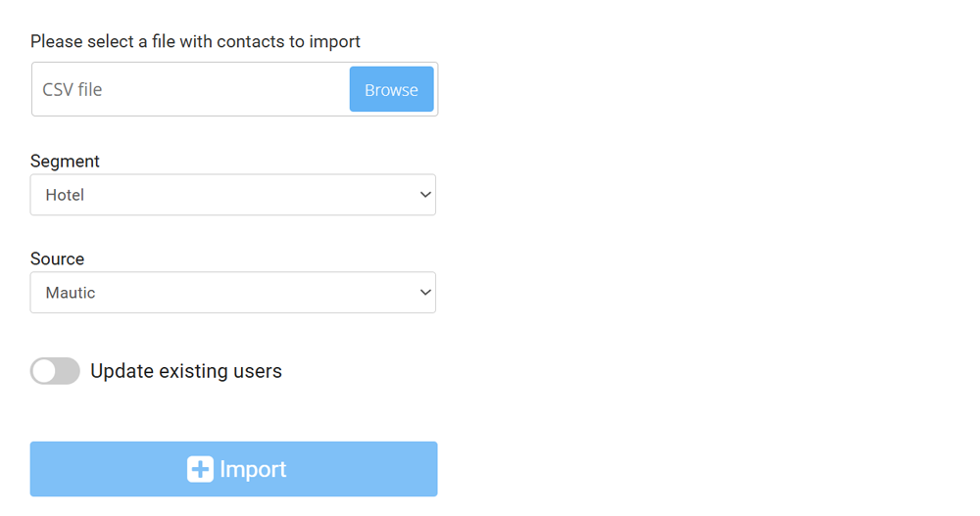Screen dimensions: 980x516
Task: Click the Browse button
Action: (391, 89)
